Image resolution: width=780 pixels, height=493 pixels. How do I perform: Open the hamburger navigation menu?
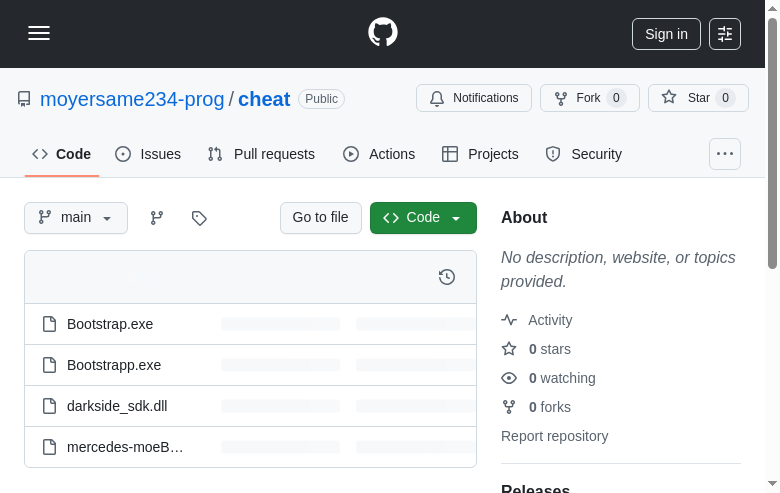[39, 33]
